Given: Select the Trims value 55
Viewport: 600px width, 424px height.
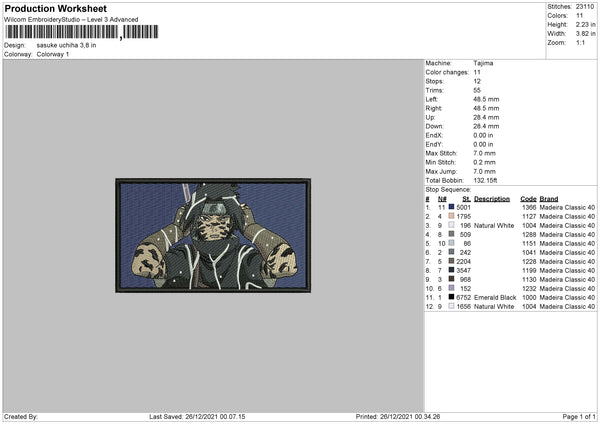Looking at the screenshot, I should pyautogui.click(x=477, y=90).
